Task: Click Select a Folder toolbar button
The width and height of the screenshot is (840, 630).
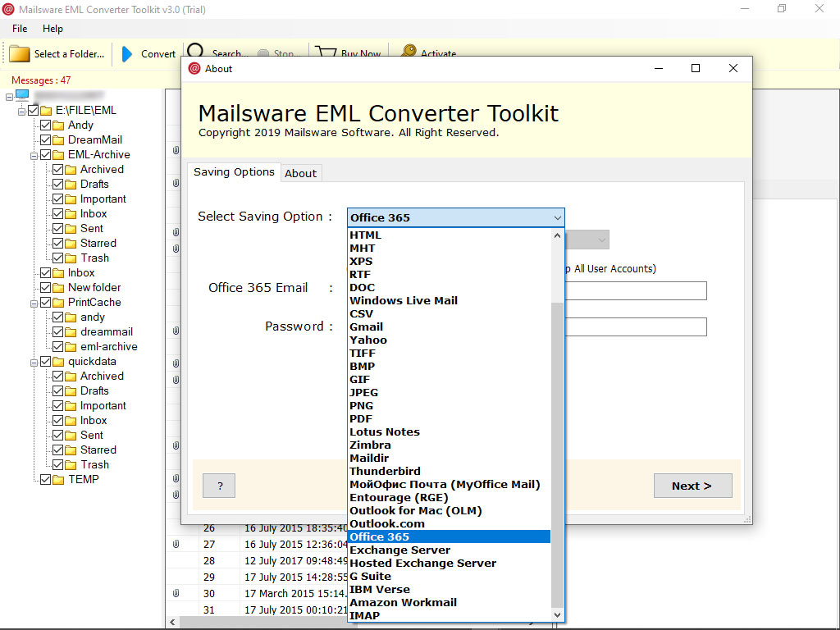Action: (x=57, y=54)
